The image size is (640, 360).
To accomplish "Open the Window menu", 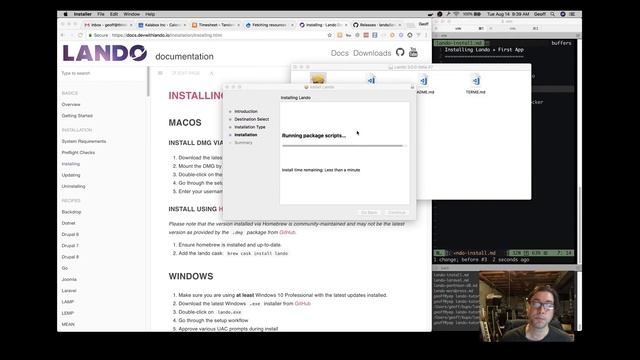I will click(x=131, y=14).
